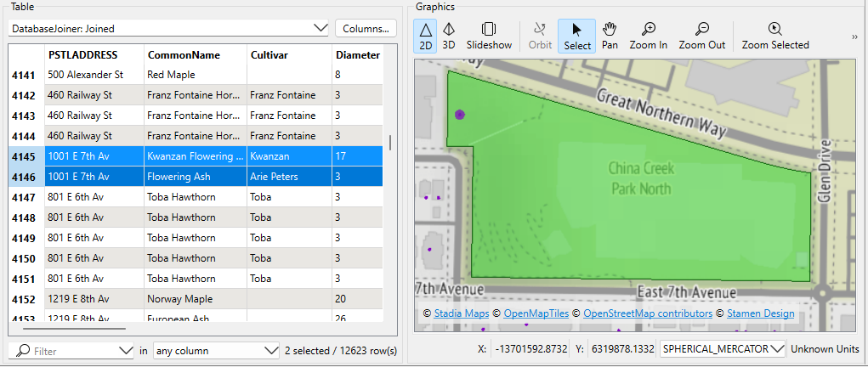Sort by the CommonName column header
868x367 pixels.
tap(184, 55)
